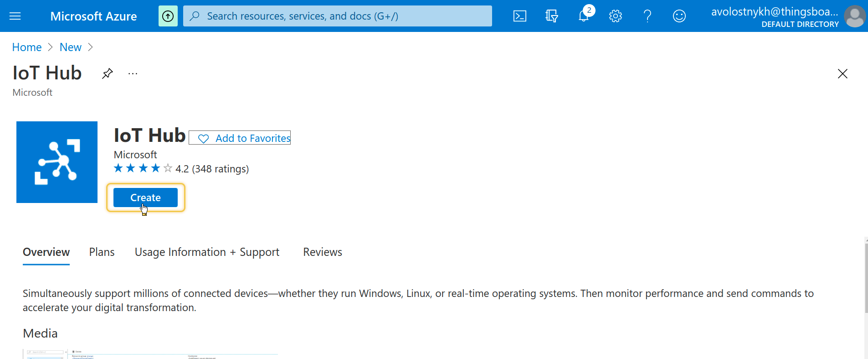This screenshot has width=868, height=359.
Task: Switch to the Reviews tab
Action: pyautogui.click(x=323, y=252)
